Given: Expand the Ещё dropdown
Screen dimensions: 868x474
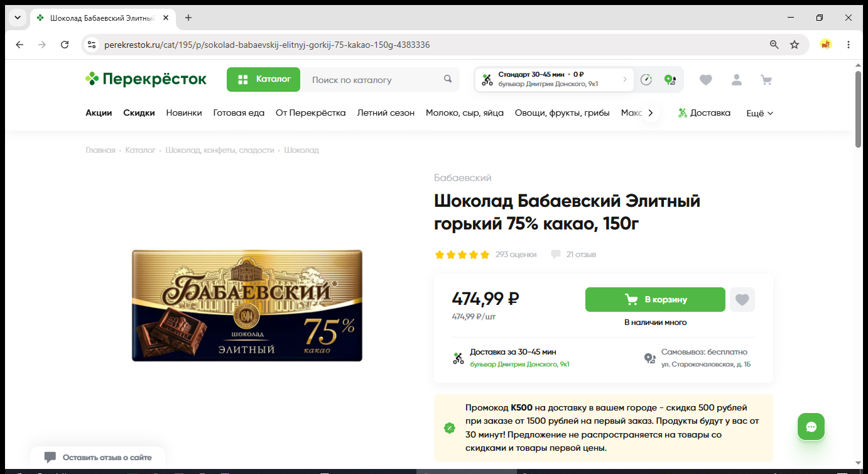Looking at the screenshot, I should [760, 113].
